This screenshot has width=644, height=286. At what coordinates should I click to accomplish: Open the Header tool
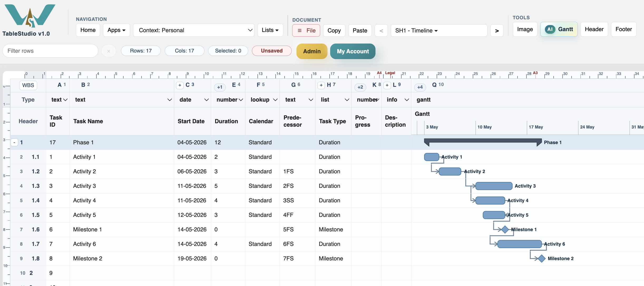point(594,29)
